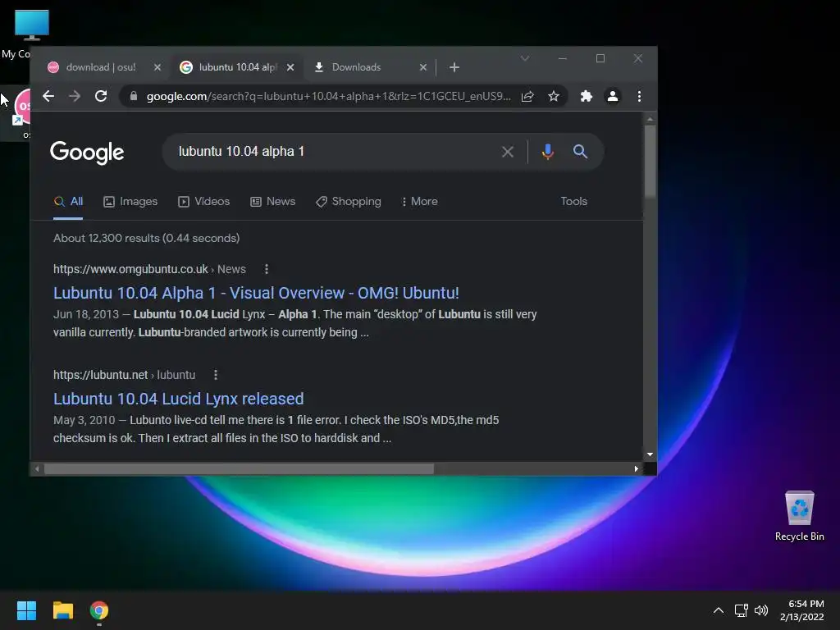
Task: Click About 12,300 results text
Action: coord(146,239)
